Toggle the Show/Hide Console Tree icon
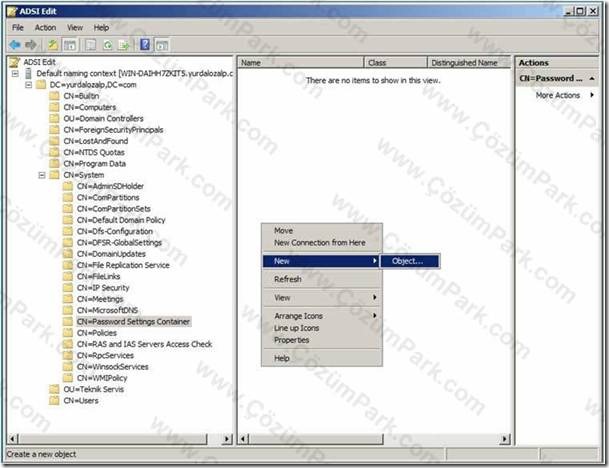Image resolution: width=609 pixels, height=468 pixels. point(70,45)
